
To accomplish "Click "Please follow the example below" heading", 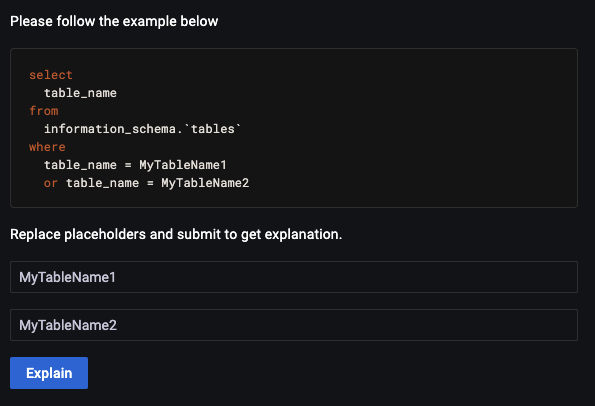I will click(x=114, y=21).
